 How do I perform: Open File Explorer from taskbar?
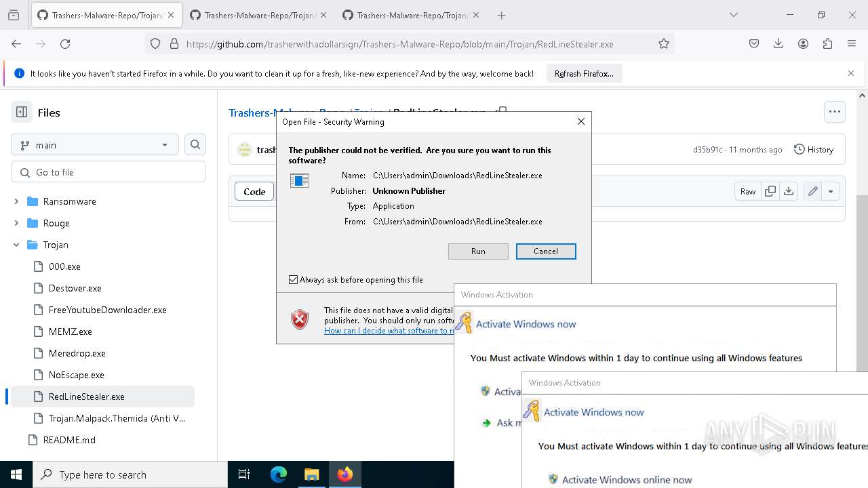click(x=311, y=474)
